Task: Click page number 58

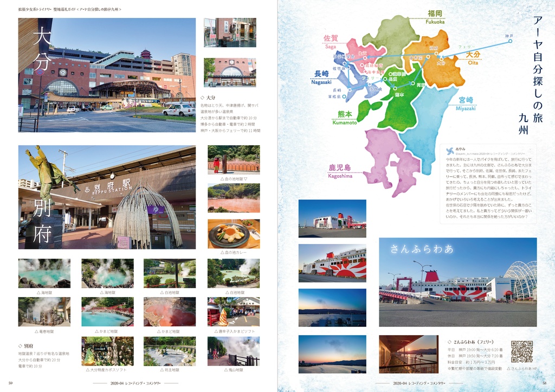Action: click(x=544, y=383)
